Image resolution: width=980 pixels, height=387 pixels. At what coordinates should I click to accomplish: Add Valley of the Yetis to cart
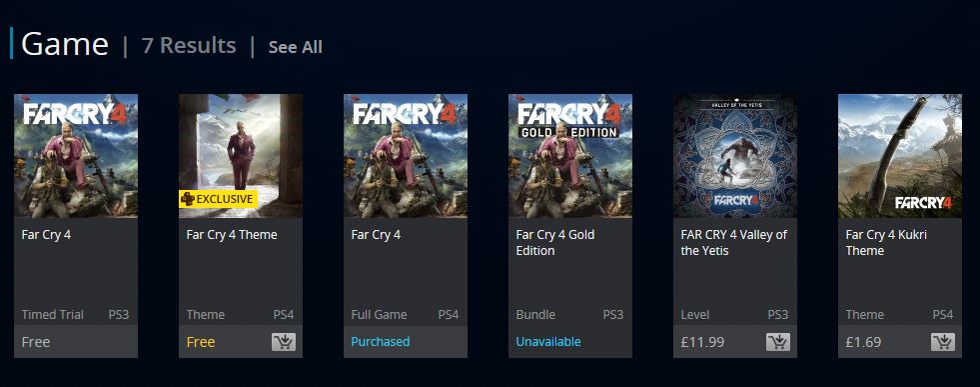click(x=778, y=341)
